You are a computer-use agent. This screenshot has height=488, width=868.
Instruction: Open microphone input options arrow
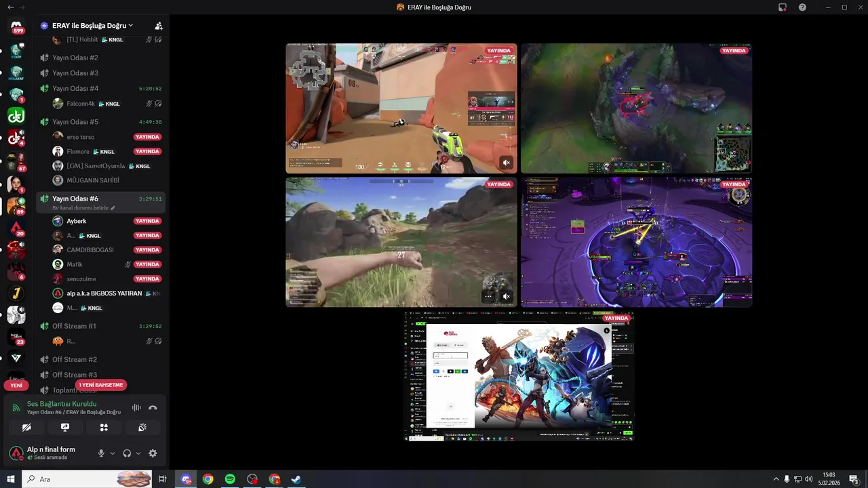click(x=113, y=453)
